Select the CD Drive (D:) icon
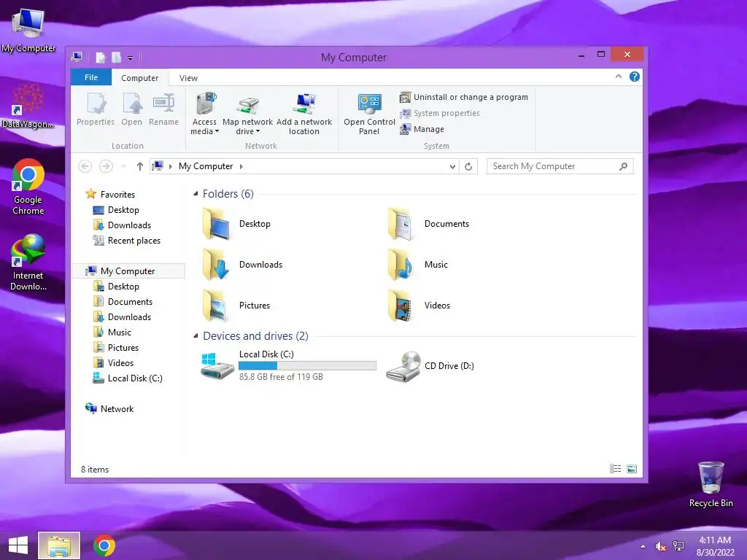Viewport: 747px width, 560px height. pos(403,367)
